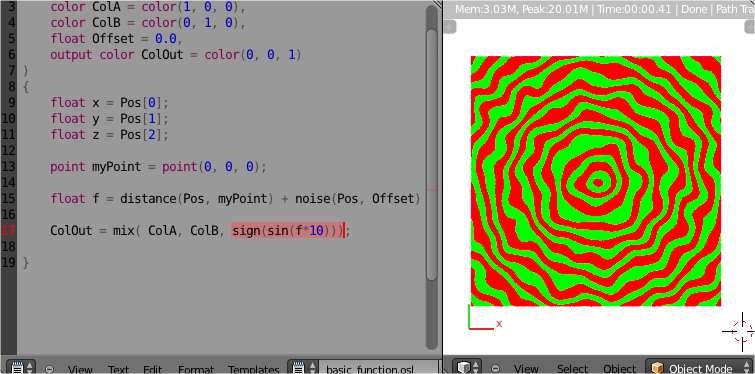This screenshot has height=374, width=755.
Task: Click the closing brace on line 19
Action: click(x=26, y=263)
